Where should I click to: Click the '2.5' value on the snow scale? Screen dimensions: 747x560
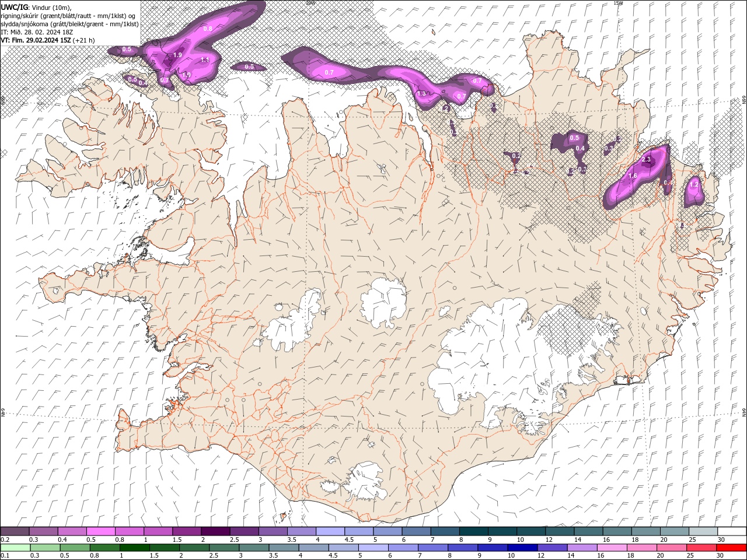234,540
